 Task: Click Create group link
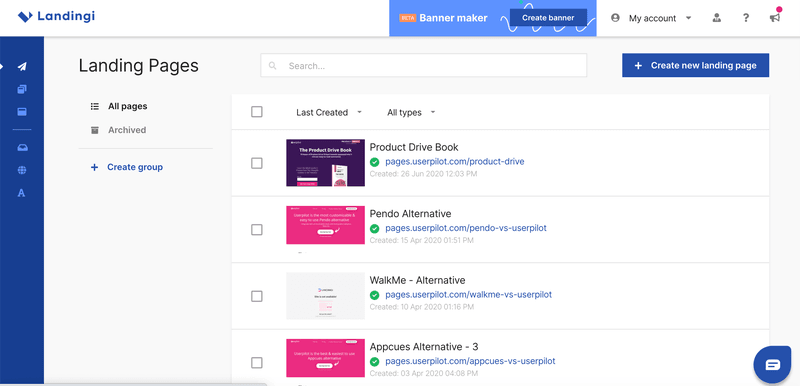135,167
